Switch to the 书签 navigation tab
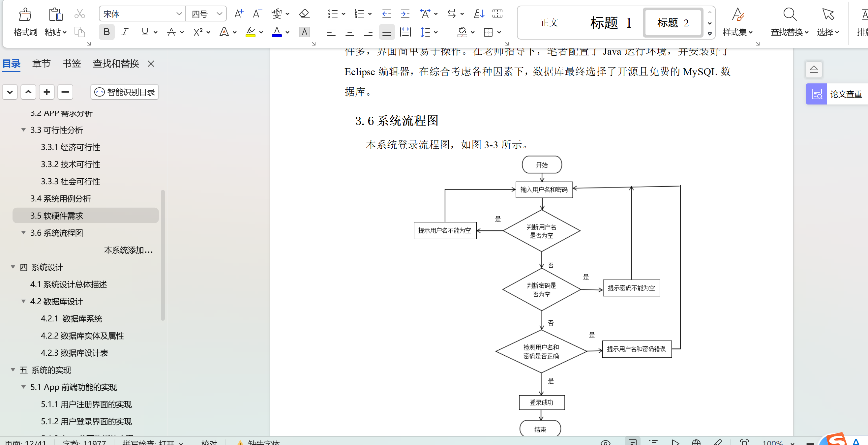The width and height of the screenshot is (868, 445). pyautogui.click(x=72, y=63)
